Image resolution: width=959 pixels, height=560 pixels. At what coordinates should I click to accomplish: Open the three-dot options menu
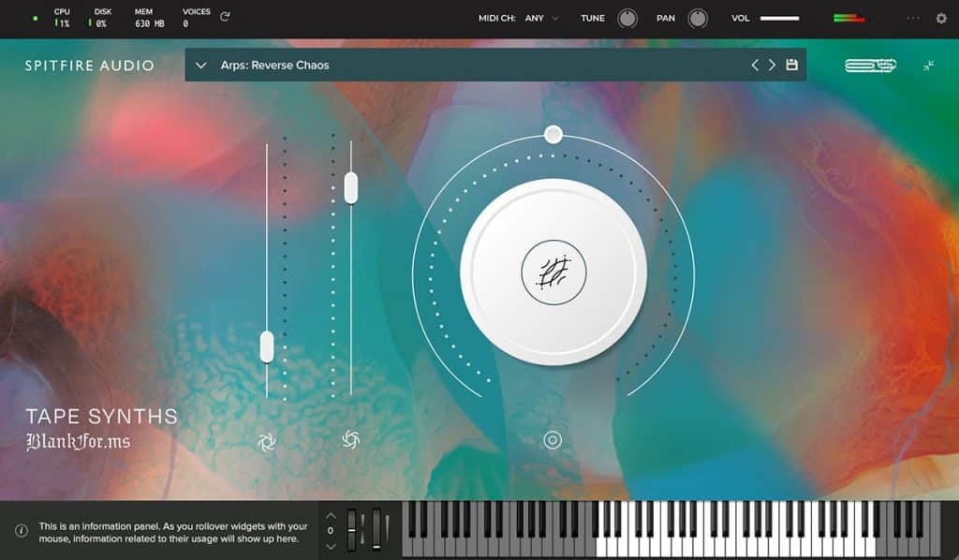pos(913,18)
